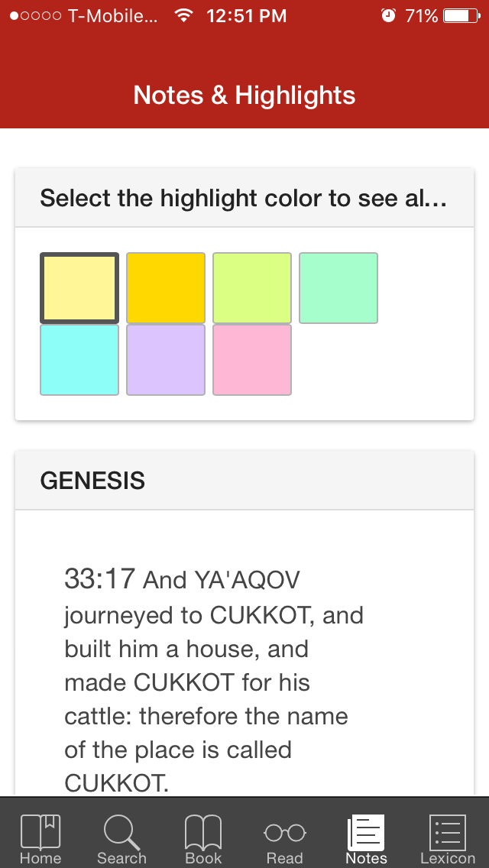Select the pale yellow highlight color

pyautogui.click(x=79, y=288)
